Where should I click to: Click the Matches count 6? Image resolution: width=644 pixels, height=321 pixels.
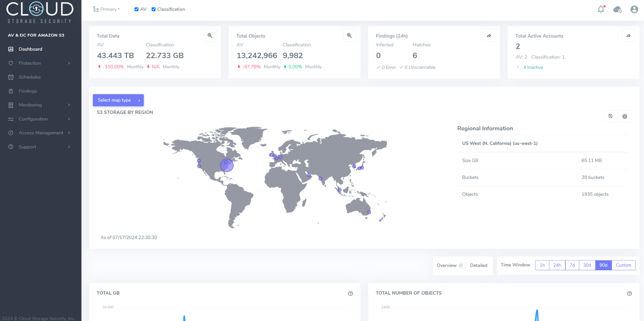coord(415,55)
